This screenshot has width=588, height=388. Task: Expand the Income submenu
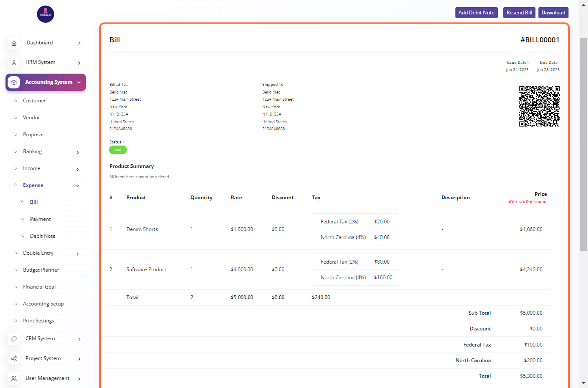click(78, 169)
